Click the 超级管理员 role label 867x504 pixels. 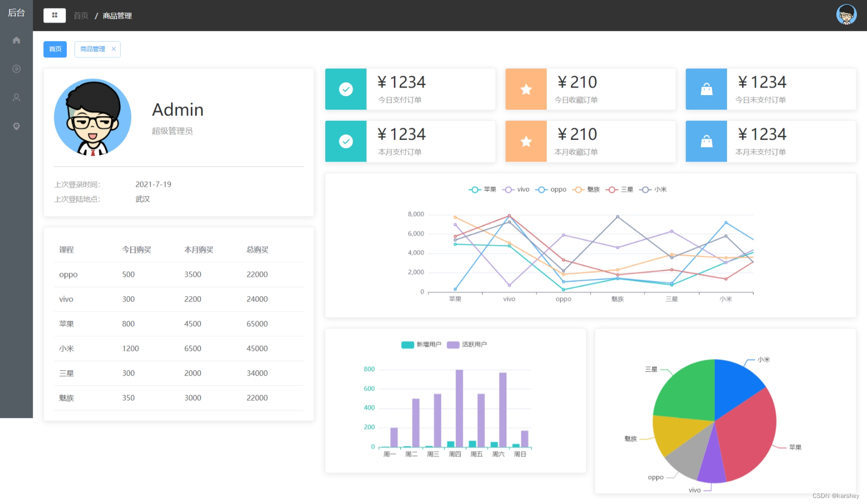pos(173,131)
